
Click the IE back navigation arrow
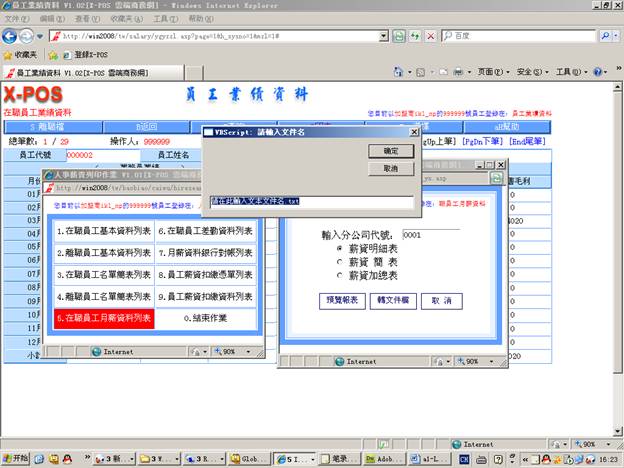point(14,36)
